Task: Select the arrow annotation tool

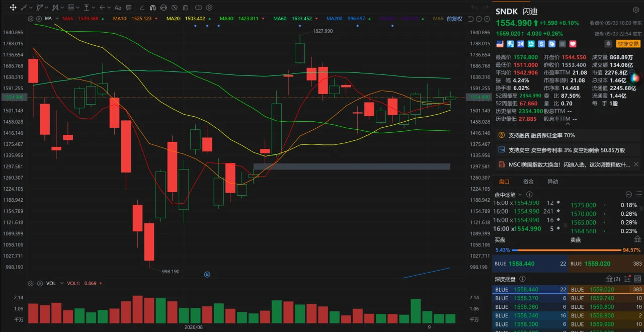Action: pos(102,8)
